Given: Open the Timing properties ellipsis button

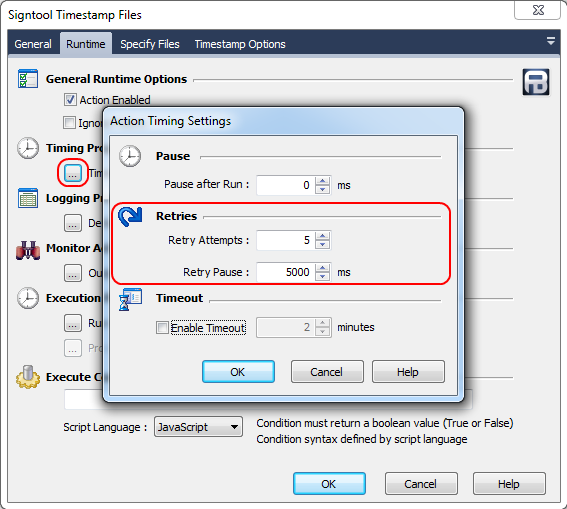Looking at the screenshot, I should tap(73, 173).
